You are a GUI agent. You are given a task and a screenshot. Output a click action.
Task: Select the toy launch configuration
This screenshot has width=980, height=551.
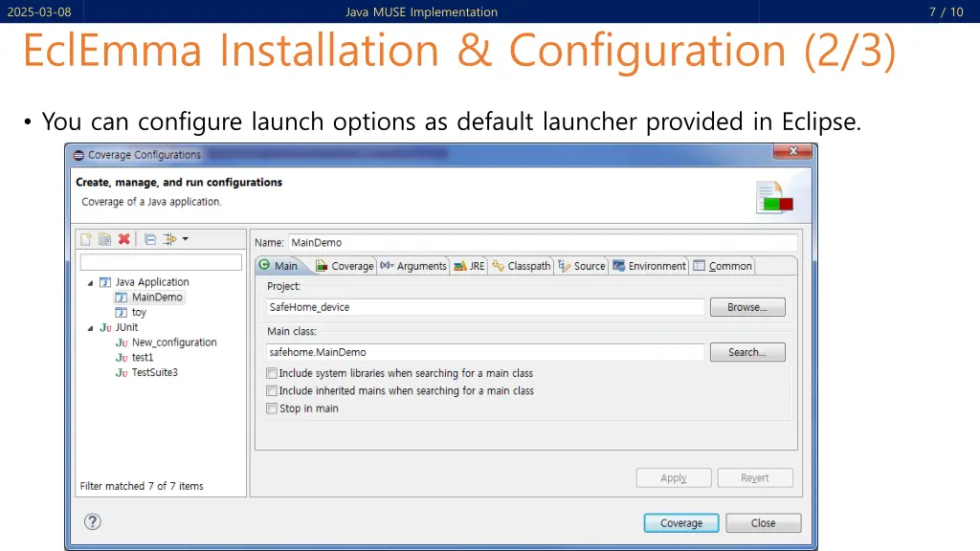pos(139,313)
